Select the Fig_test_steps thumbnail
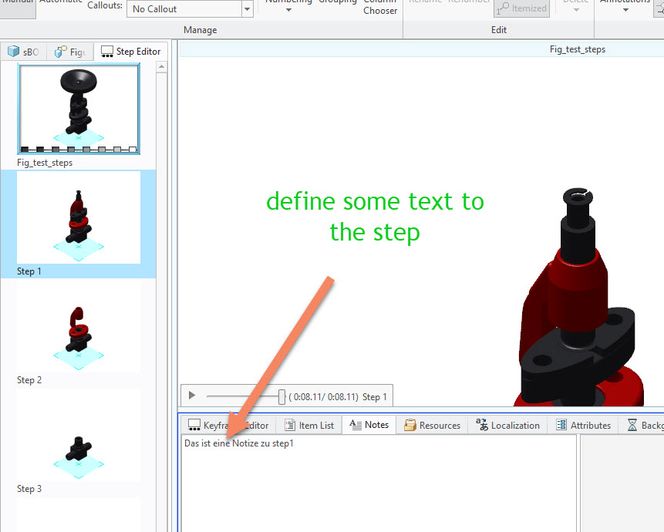Viewport: 664px width, 532px height. click(78, 111)
